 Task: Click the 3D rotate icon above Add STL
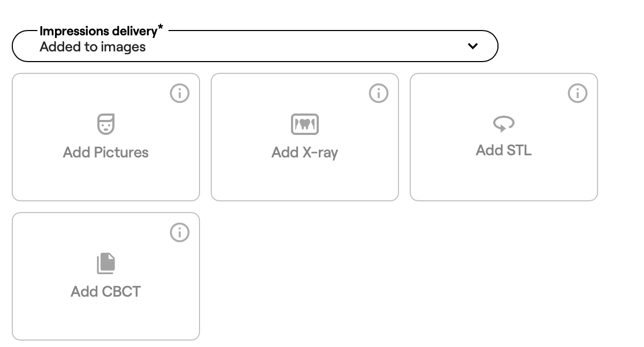[503, 124]
